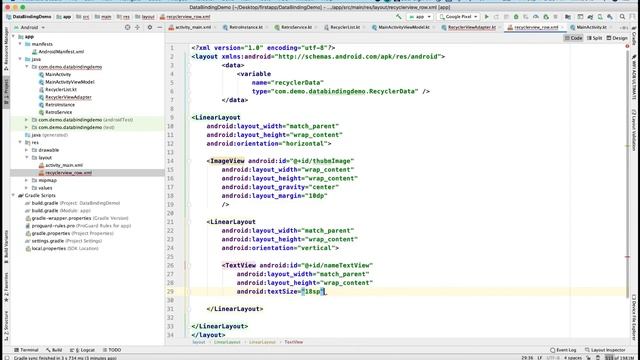Image resolution: width=640 pixels, height=360 pixels.
Task: Click TextView in editor bottom breadcrumb
Action: click(x=293, y=342)
